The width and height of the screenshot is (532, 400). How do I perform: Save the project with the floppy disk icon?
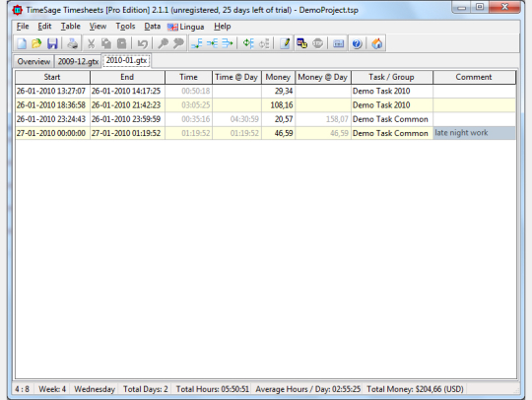(52, 43)
